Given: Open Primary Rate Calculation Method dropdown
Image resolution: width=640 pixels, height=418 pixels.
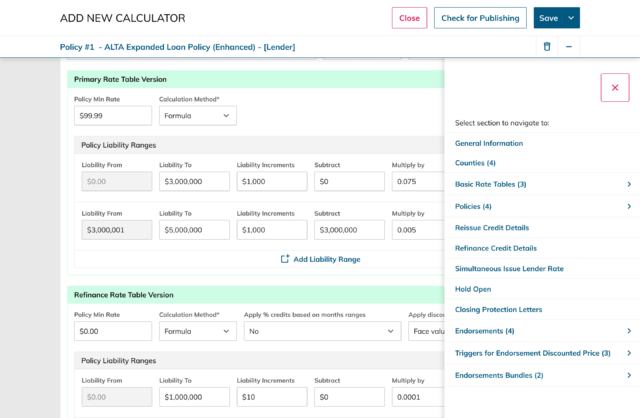Looking at the screenshot, I should 198,116.
